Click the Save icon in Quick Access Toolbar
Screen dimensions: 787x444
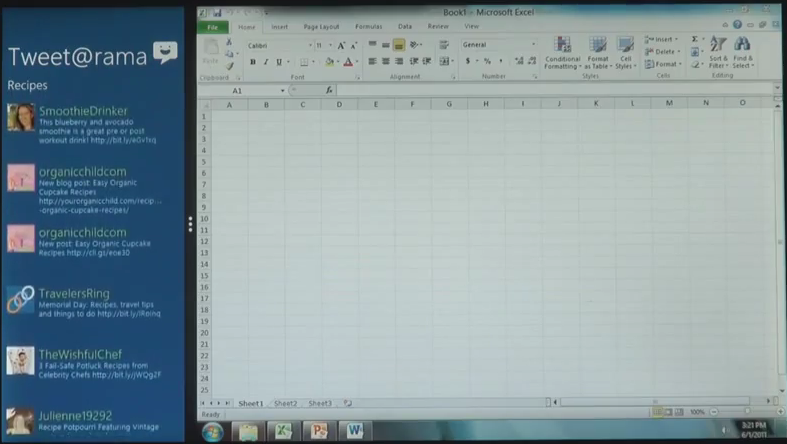pyautogui.click(x=217, y=13)
